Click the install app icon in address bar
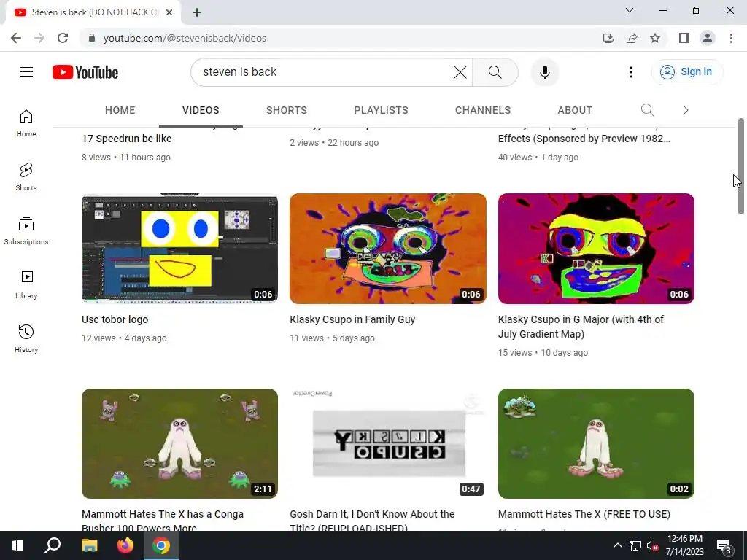747x560 pixels. 608,38
